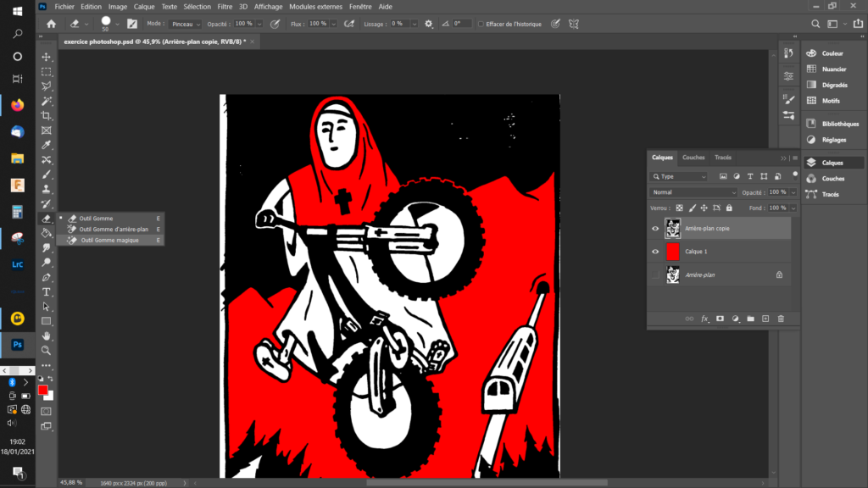
Task: Choose the Paint Bucket tool
Action: [x=47, y=233]
